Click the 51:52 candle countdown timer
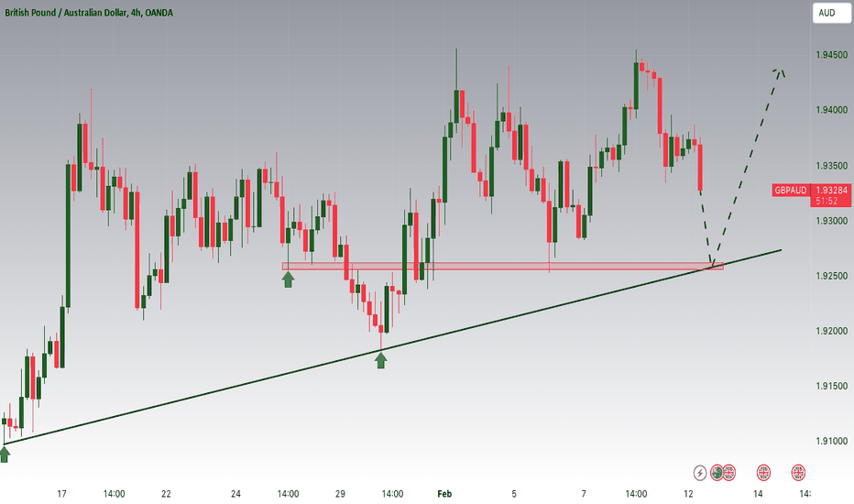 click(827, 201)
